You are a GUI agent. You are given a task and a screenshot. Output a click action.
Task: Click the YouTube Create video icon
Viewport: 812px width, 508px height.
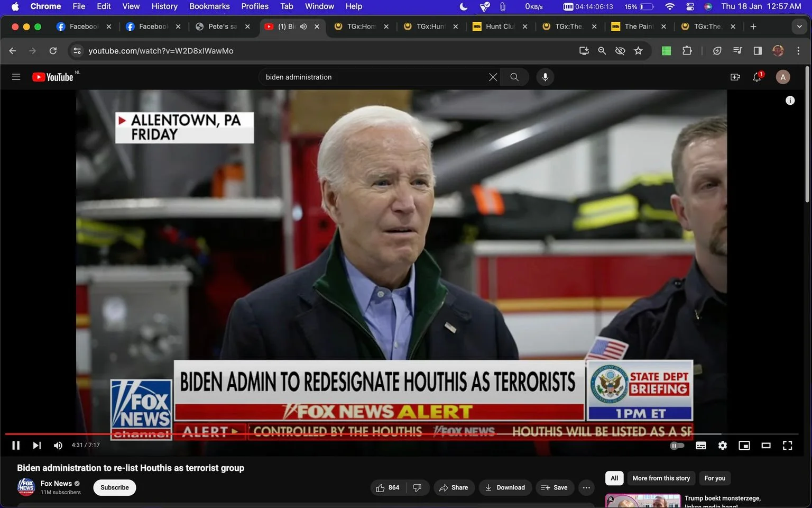coord(735,77)
